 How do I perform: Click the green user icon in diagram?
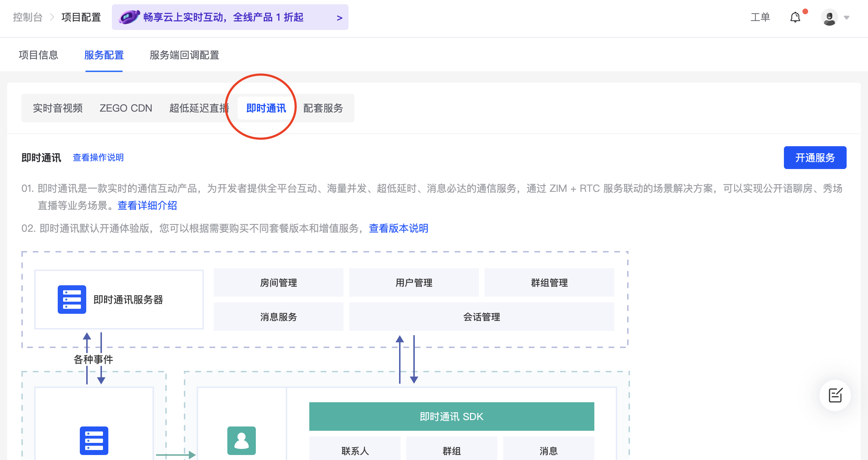coord(241,440)
